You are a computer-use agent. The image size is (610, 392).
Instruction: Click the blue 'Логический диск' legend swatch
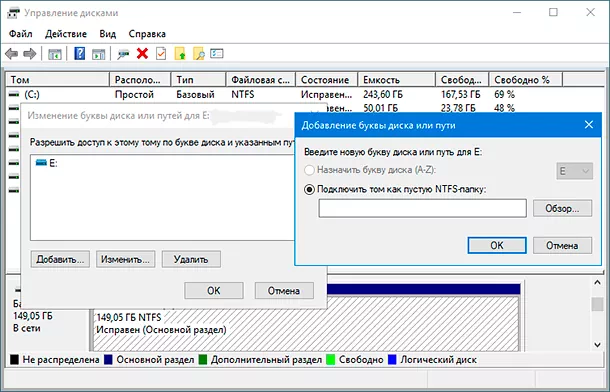pos(392,360)
